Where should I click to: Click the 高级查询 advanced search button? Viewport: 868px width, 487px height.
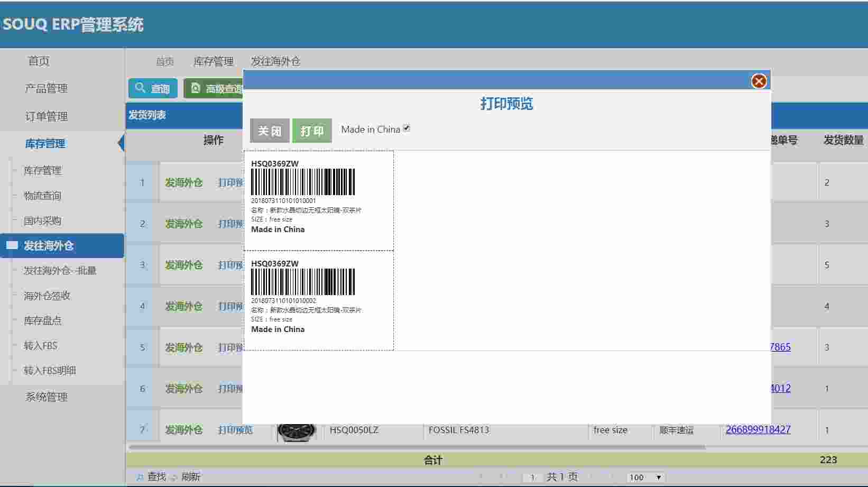click(214, 88)
